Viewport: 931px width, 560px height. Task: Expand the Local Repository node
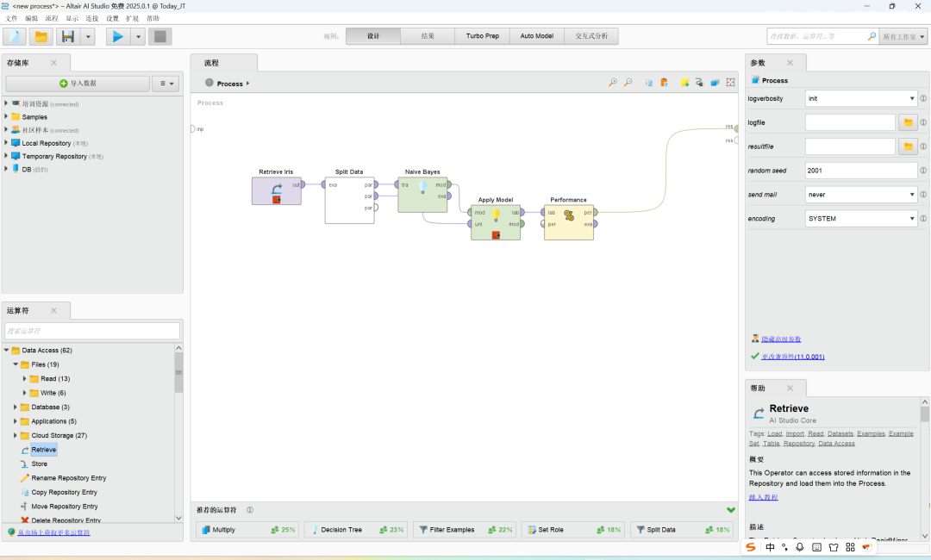tap(6, 142)
